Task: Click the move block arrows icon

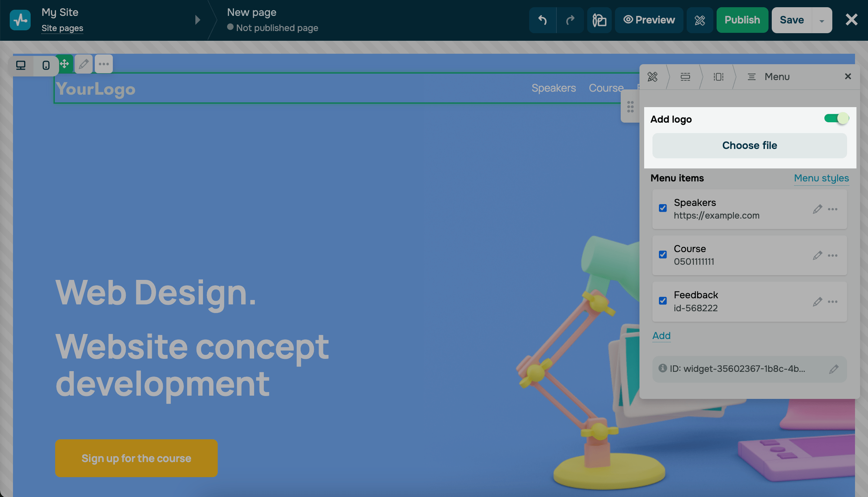Action: [65, 64]
